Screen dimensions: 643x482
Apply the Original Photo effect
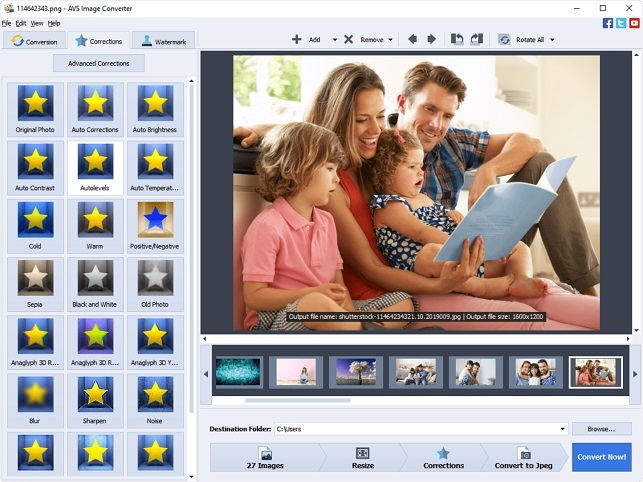35,109
